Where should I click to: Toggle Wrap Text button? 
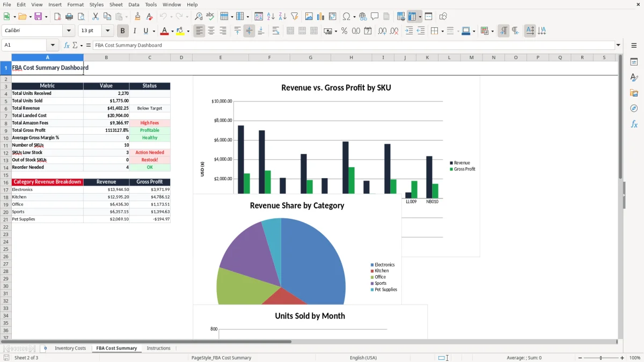[276, 31]
